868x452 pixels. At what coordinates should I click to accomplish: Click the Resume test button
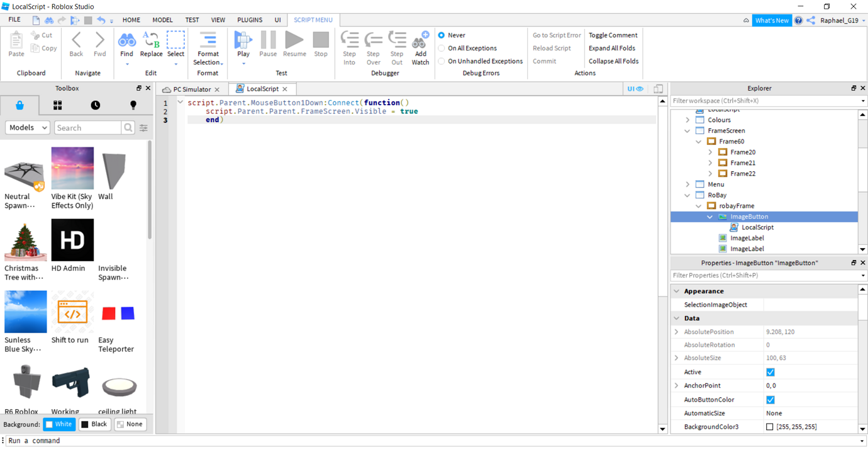tap(294, 40)
